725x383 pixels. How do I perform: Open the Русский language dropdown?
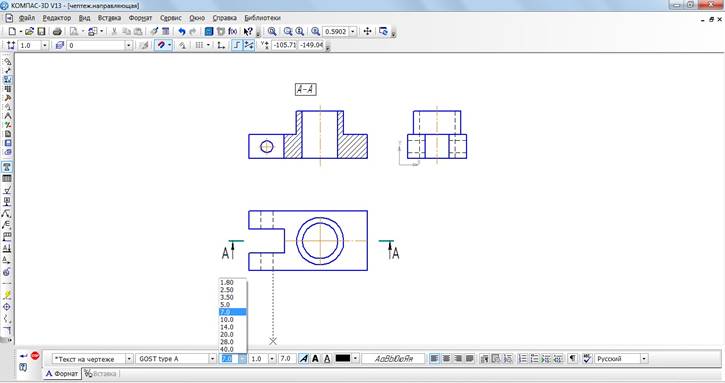[x=644, y=358]
